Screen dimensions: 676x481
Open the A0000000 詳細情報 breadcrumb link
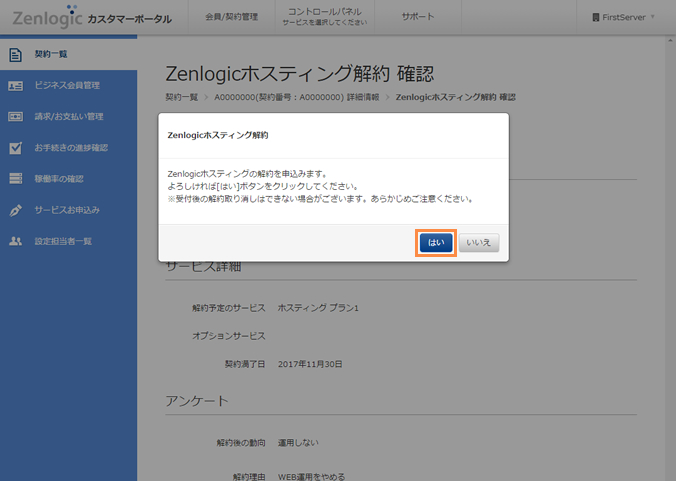(296, 97)
